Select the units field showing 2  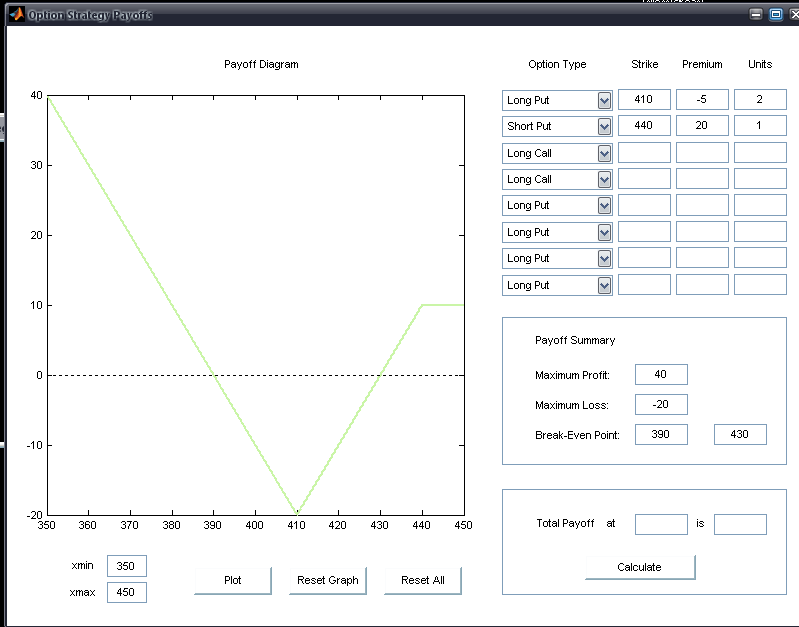760,99
